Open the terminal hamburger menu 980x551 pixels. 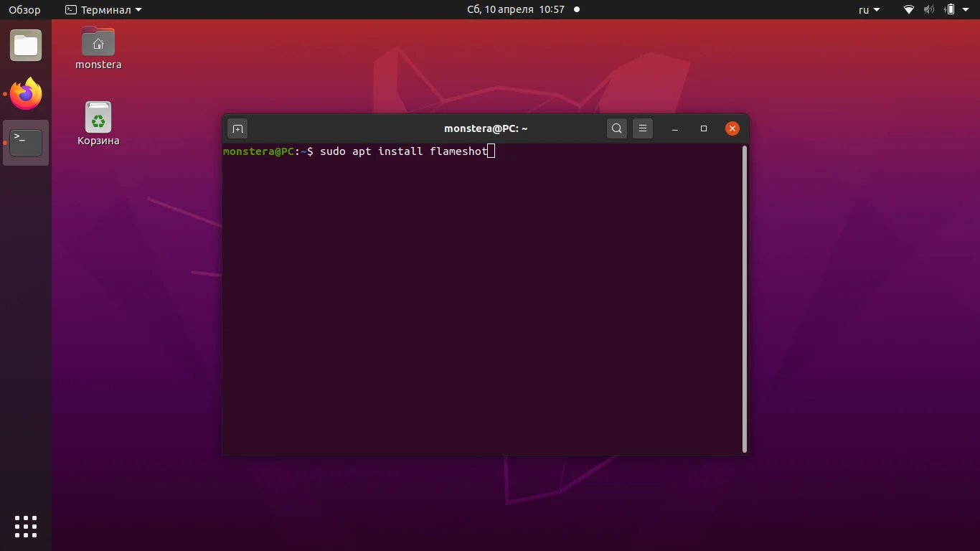[x=643, y=128]
